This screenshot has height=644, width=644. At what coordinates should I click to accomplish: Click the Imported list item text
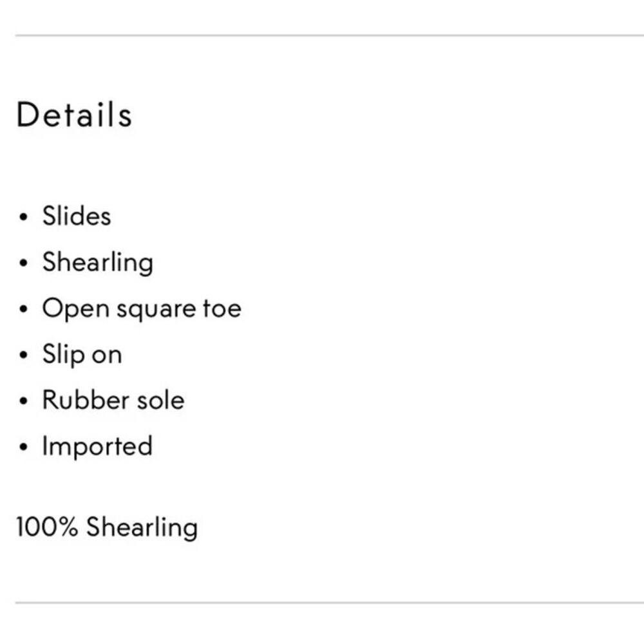point(97,446)
